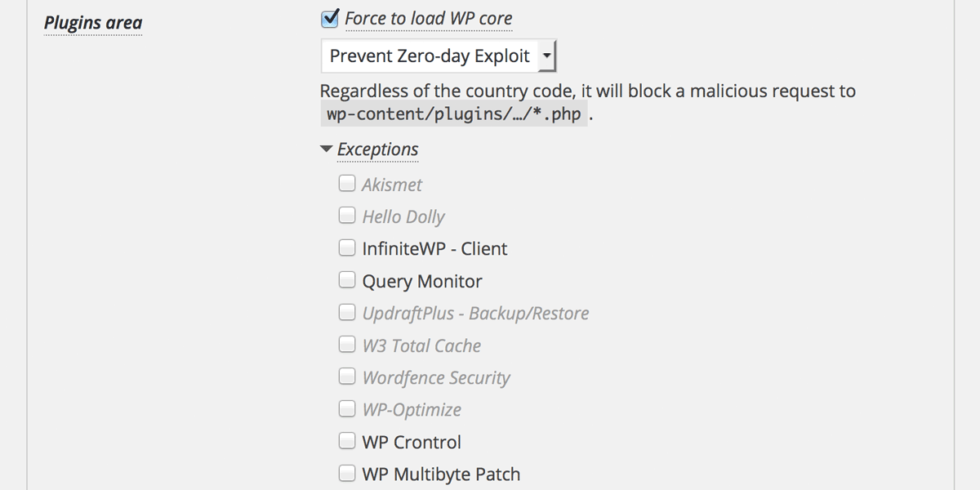Click the wp-content/plugins/…/*.php code text
Image resolution: width=980 pixels, height=490 pixels.
453,114
